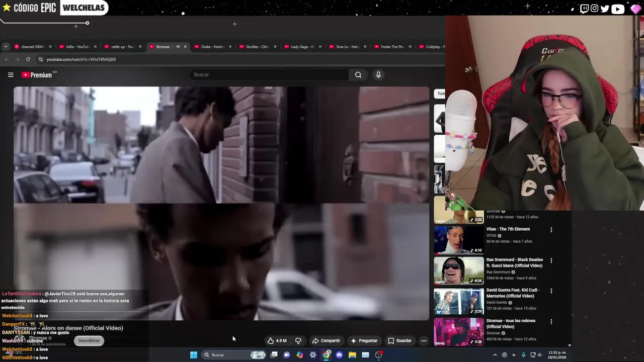The height and width of the screenshot is (362, 644).
Task: Open File Explorer from the taskbar
Action: coord(352,355)
